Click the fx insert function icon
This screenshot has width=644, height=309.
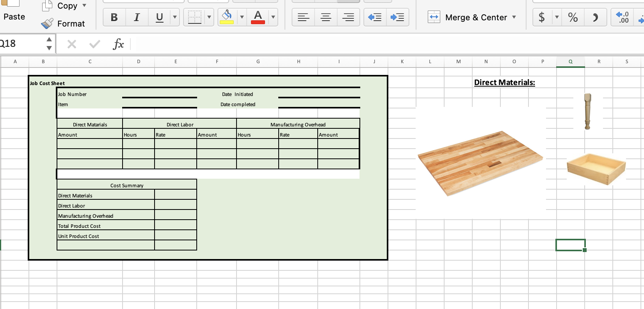click(x=118, y=44)
